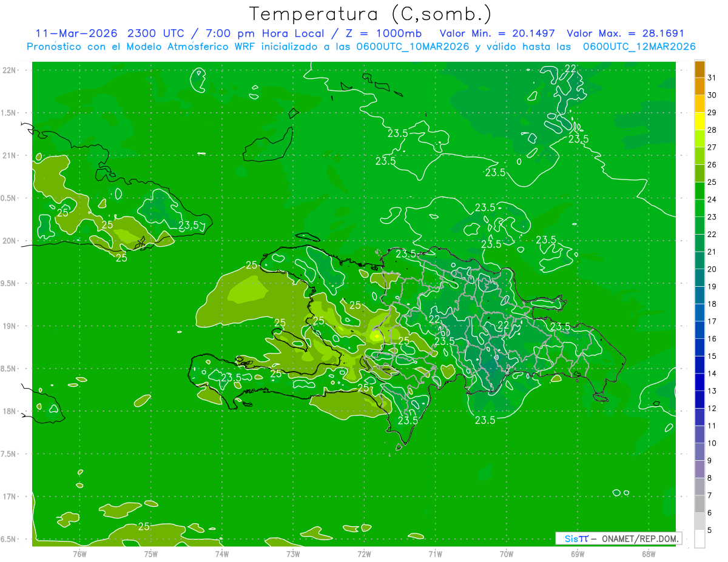Click legend value label '30'
The image size is (728, 562).
point(712,95)
